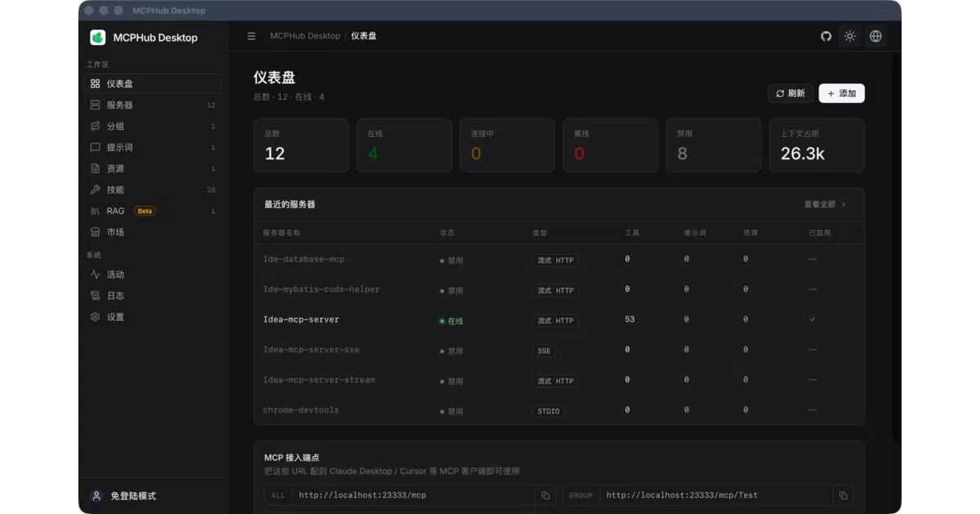The width and height of the screenshot is (980, 514).
Task: Click the globe language icon
Action: (875, 36)
